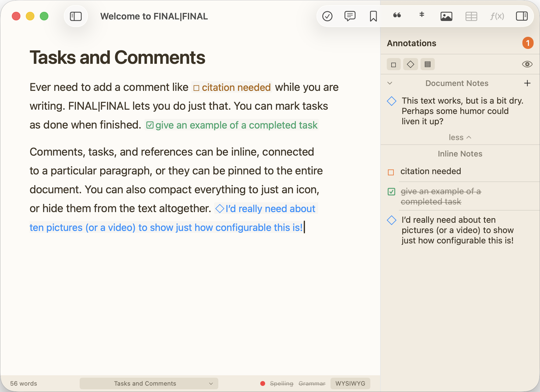This screenshot has width=540, height=392.
Task: Click the document title Welcome to FINAL|FINAL
Action: pyautogui.click(x=154, y=16)
